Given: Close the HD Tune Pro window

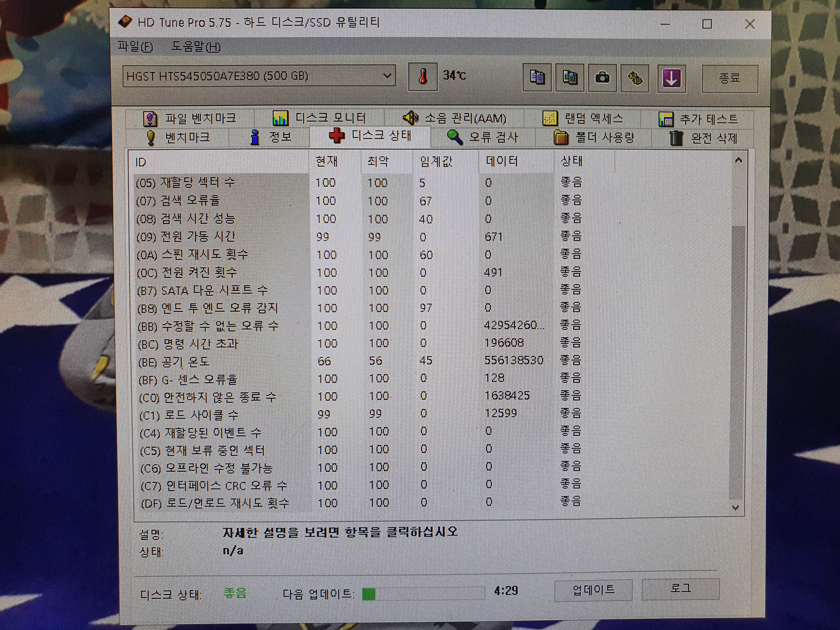Looking at the screenshot, I should [x=750, y=24].
